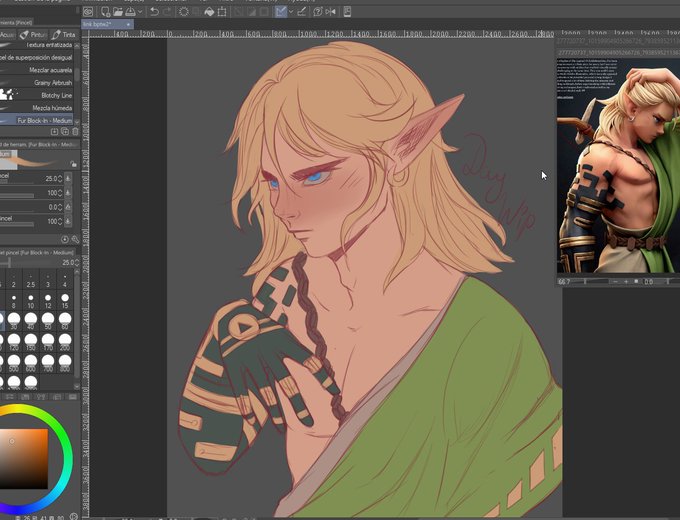Pick brush size 4 preset
Viewport: 680px width, 520px height.
[x=65, y=281]
